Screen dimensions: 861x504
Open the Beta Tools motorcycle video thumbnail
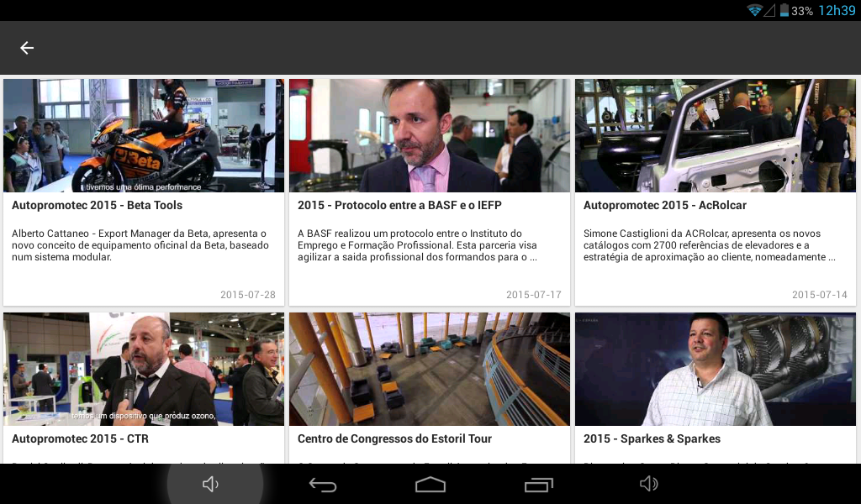pyautogui.click(x=144, y=135)
